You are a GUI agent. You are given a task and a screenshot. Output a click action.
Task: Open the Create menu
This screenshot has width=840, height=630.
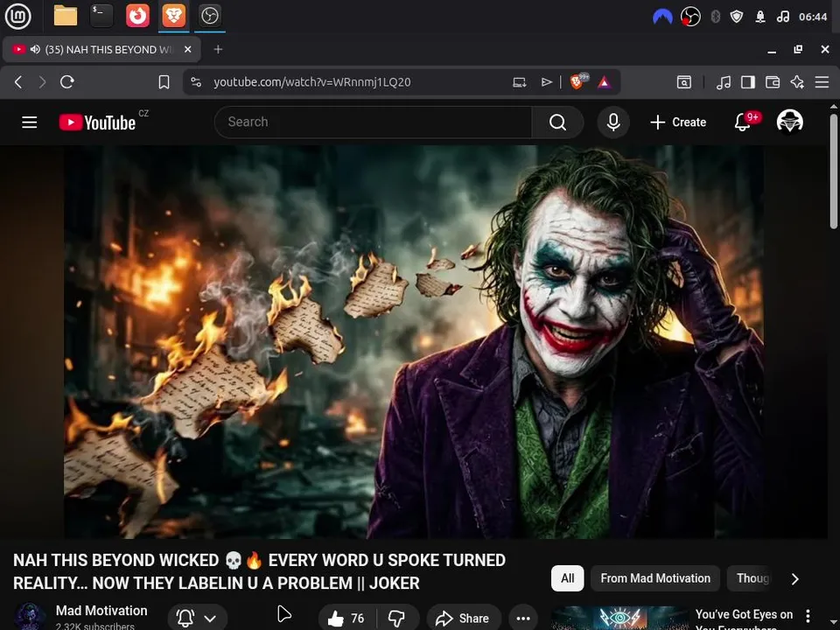click(x=678, y=122)
